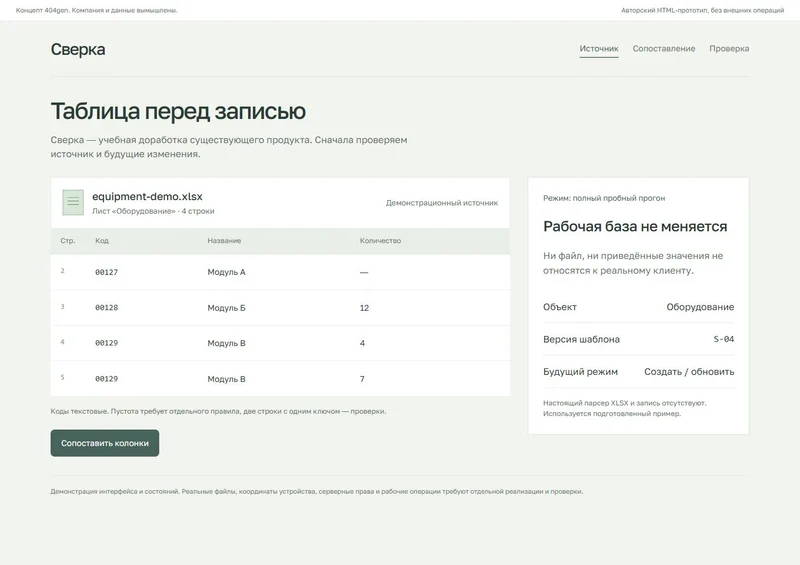Click the Объект label
The image size is (800, 565).
(560, 307)
